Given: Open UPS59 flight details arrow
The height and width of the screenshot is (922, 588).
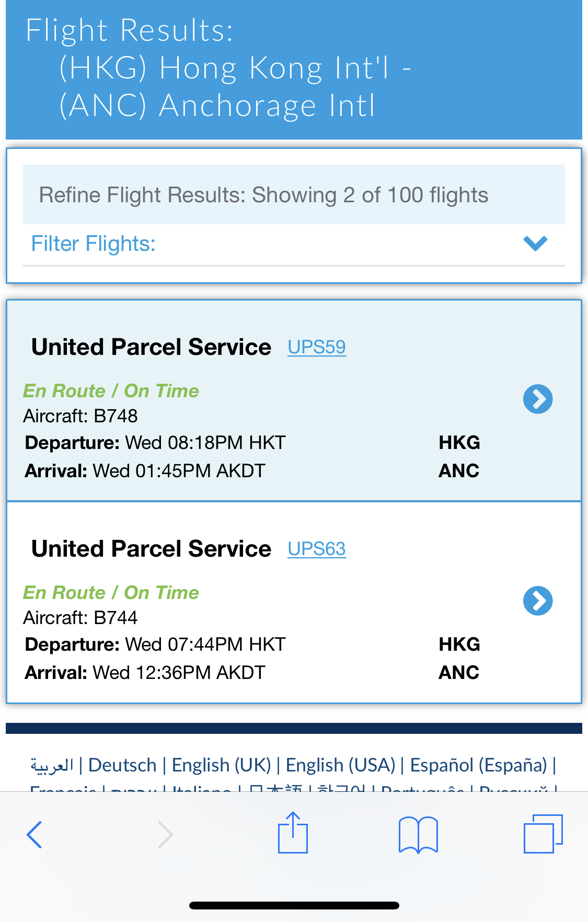Looking at the screenshot, I should point(538,399).
